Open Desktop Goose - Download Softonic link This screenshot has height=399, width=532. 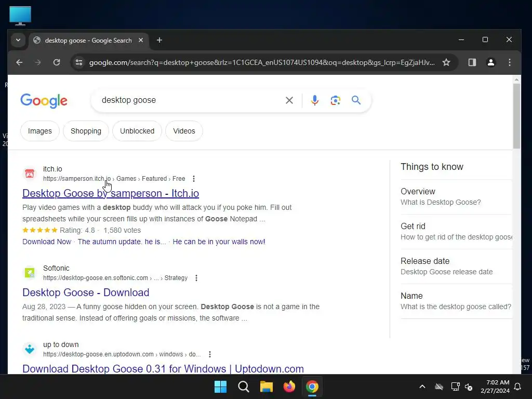point(86,292)
